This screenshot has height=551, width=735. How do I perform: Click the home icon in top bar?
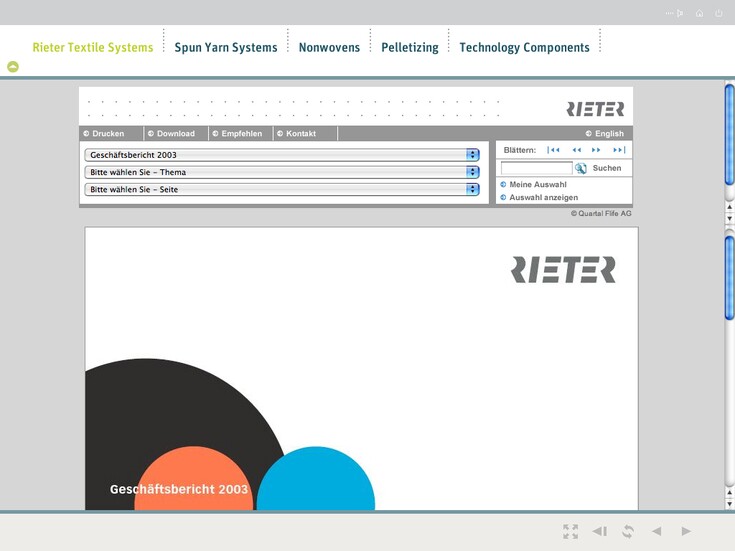[x=699, y=13]
